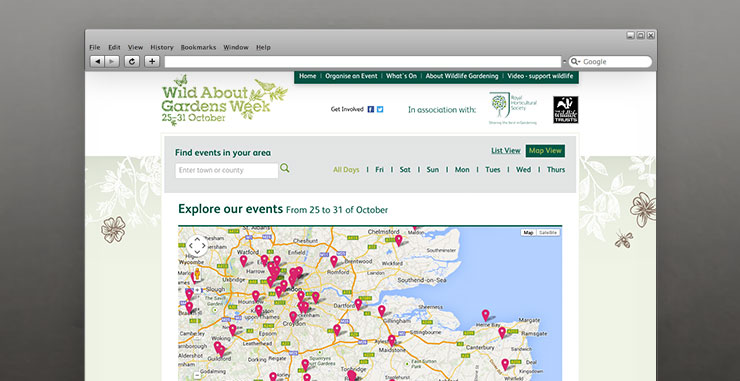740x381 pixels.
Task: Open the browser History menu
Action: 162,47
